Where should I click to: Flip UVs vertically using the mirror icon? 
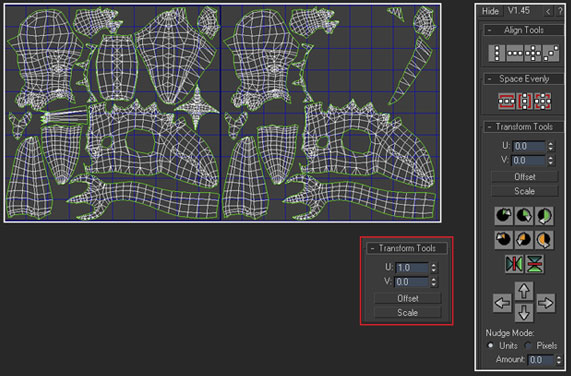(x=535, y=264)
